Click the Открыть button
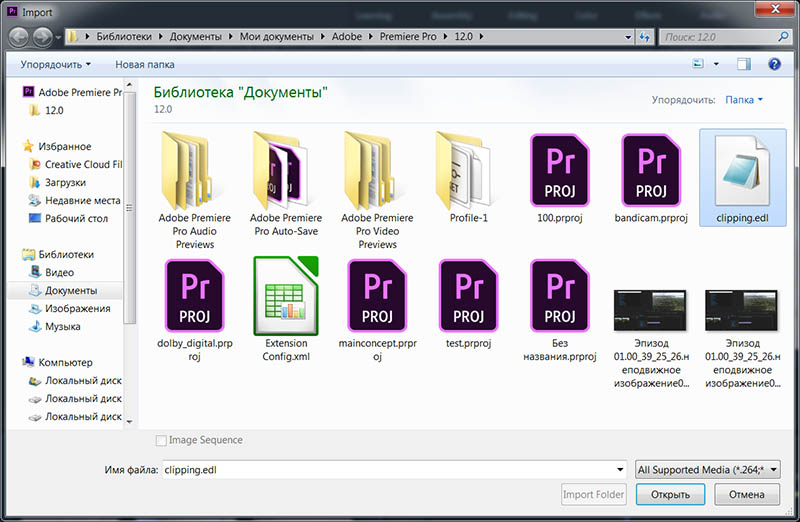The width and height of the screenshot is (800, 522). pos(670,494)
